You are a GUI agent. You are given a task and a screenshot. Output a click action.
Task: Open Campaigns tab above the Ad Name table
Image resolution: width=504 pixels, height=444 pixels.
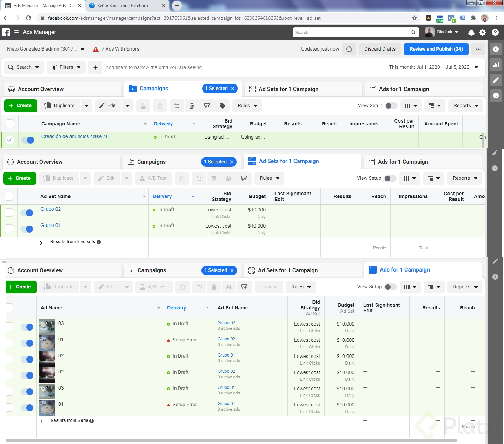152,270
